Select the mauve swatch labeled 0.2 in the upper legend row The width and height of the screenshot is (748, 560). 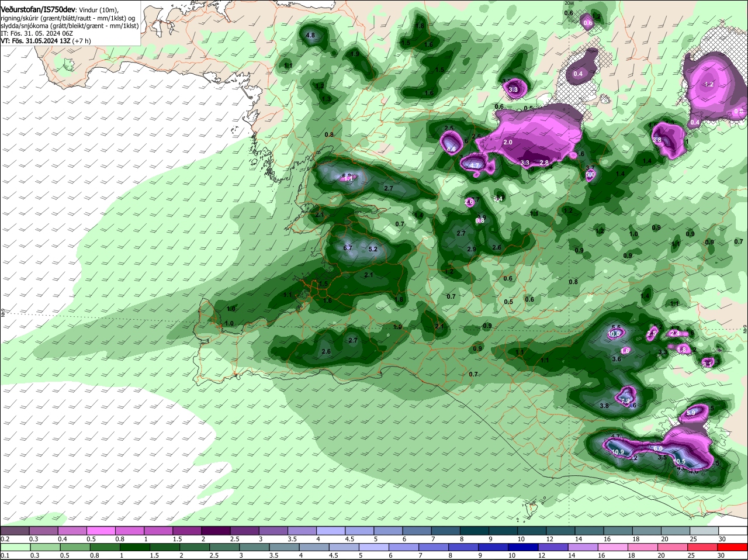tap(15, 530)
